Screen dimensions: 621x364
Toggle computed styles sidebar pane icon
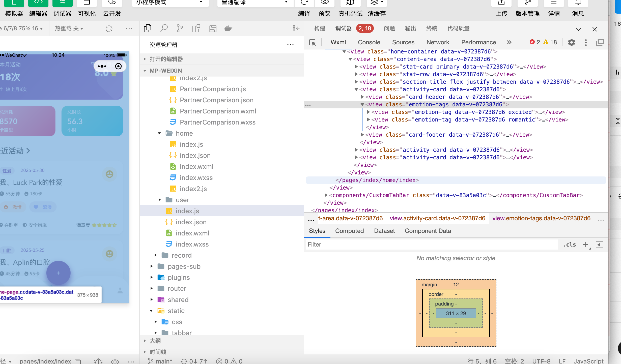(600, 245)
